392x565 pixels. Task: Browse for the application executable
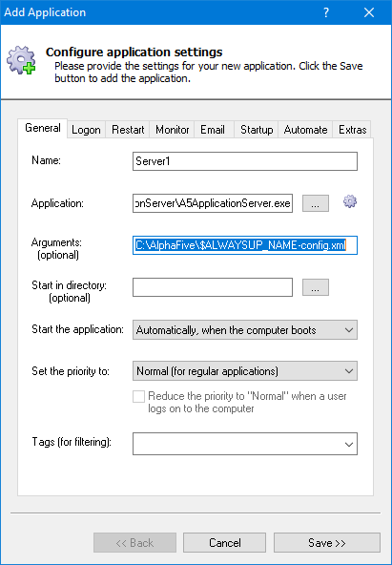[x=316, y=203]
